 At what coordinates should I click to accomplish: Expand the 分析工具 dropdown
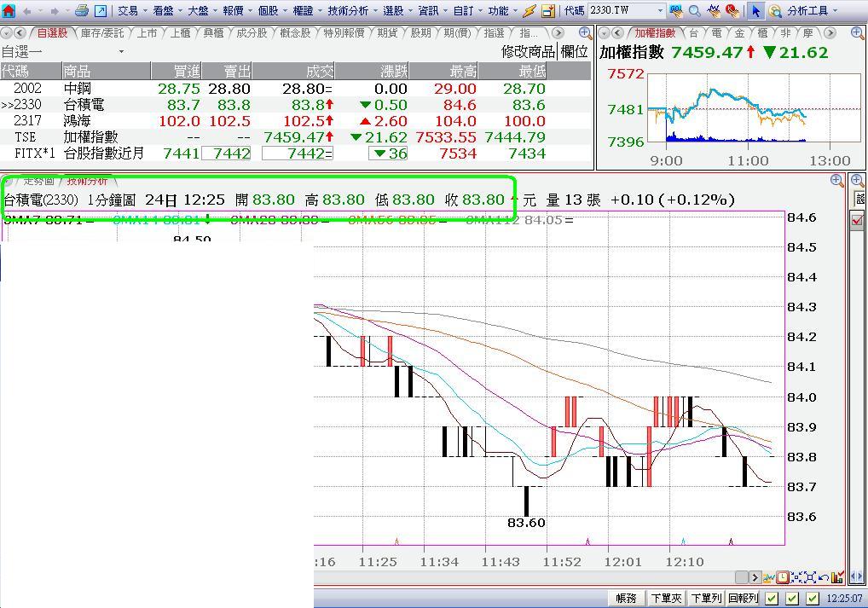click(x=835, y=10)
